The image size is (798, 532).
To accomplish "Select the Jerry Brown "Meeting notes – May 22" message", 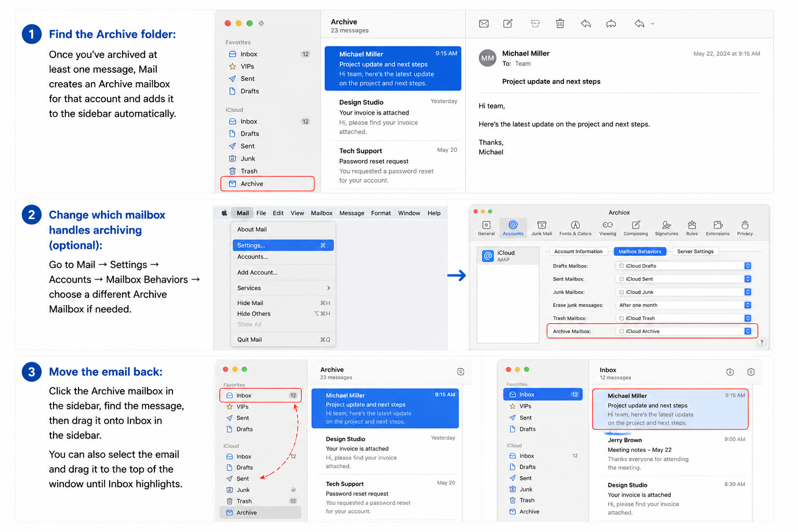I will 671,454.
